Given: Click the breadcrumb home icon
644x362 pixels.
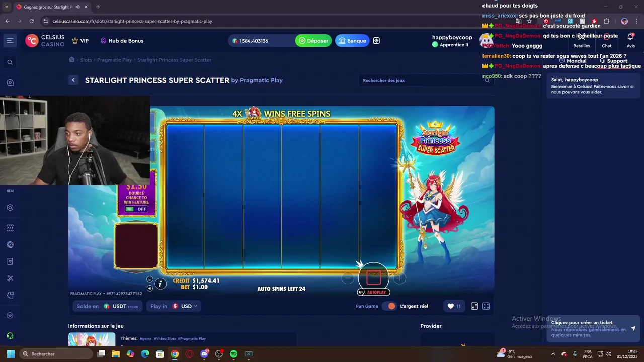Looking at the screenshot, I should [x=72, y=60].
